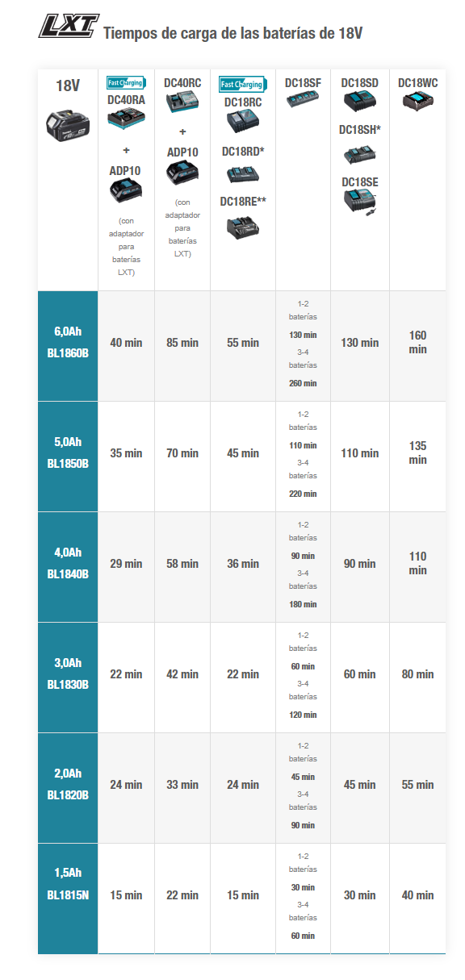Click the DC18WC charger image
The width and height of the screenshot is (465, 980).
(417, 102)
